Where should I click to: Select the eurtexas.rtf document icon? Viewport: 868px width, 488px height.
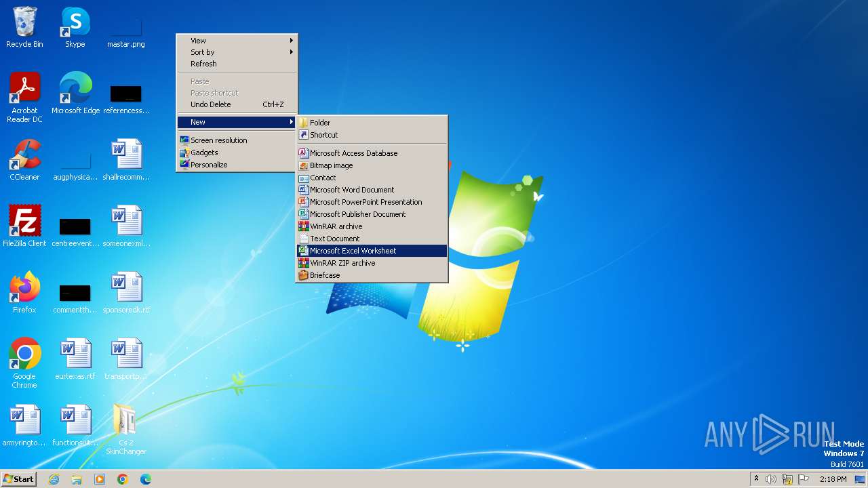75,359
